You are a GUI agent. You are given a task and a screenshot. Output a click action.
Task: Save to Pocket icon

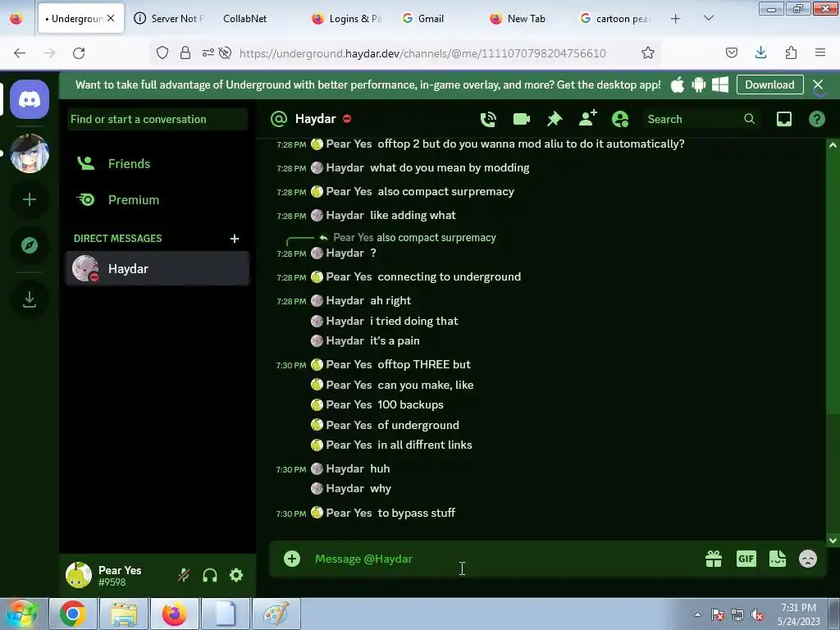(x=731, y=52)
